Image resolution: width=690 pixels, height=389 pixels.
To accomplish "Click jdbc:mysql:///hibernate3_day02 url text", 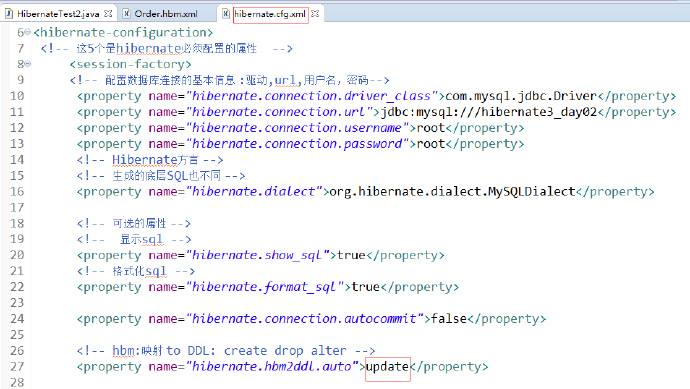I will pyautogui.click(x=488, y=112).
